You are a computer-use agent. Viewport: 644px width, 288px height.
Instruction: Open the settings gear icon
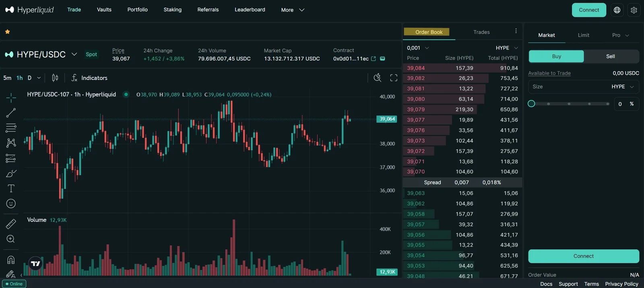click(634, 10)
